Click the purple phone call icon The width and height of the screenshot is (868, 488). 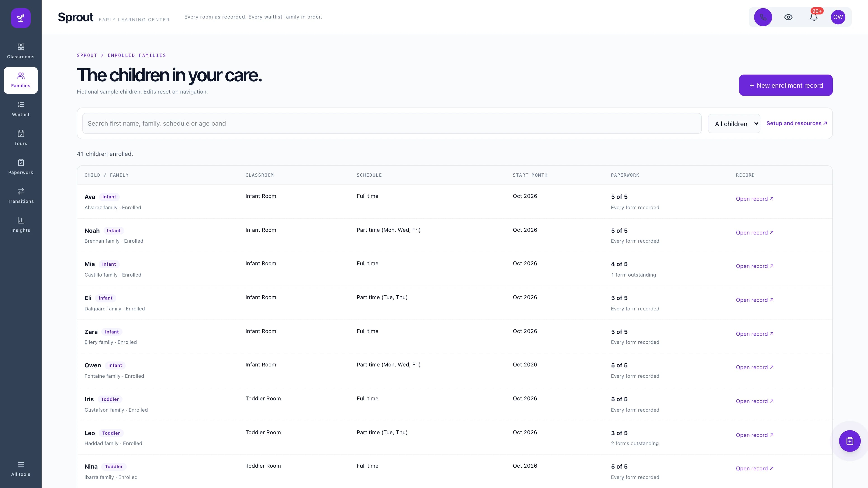click(763, 17)
